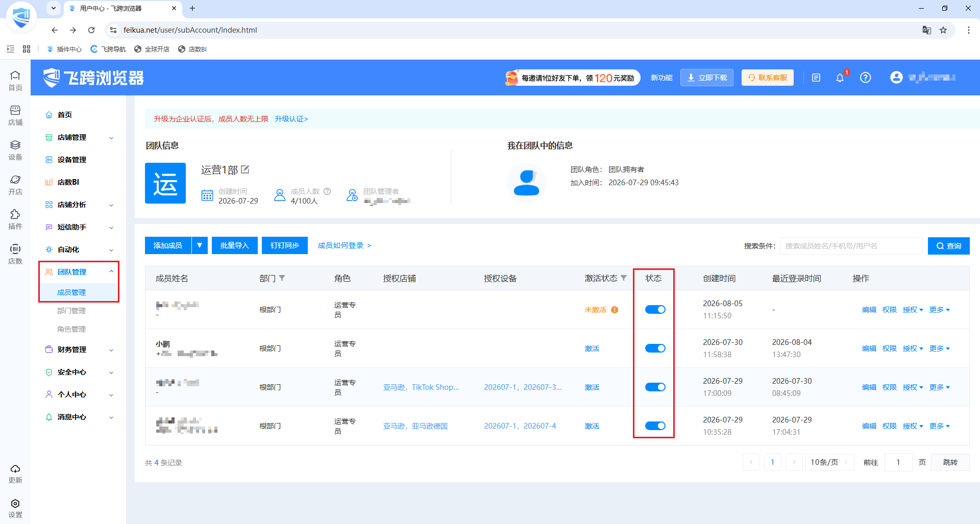Open a new browser tab

click(192, 8)
